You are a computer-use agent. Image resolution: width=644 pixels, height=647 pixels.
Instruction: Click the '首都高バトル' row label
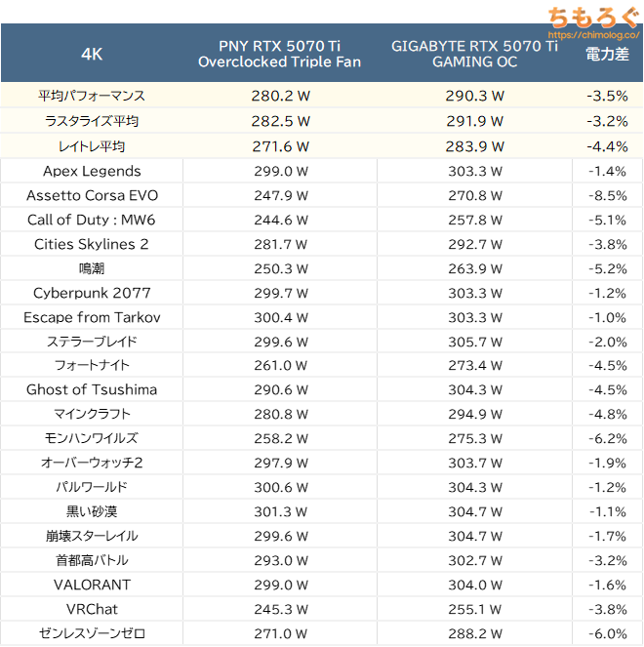(92, 560)
